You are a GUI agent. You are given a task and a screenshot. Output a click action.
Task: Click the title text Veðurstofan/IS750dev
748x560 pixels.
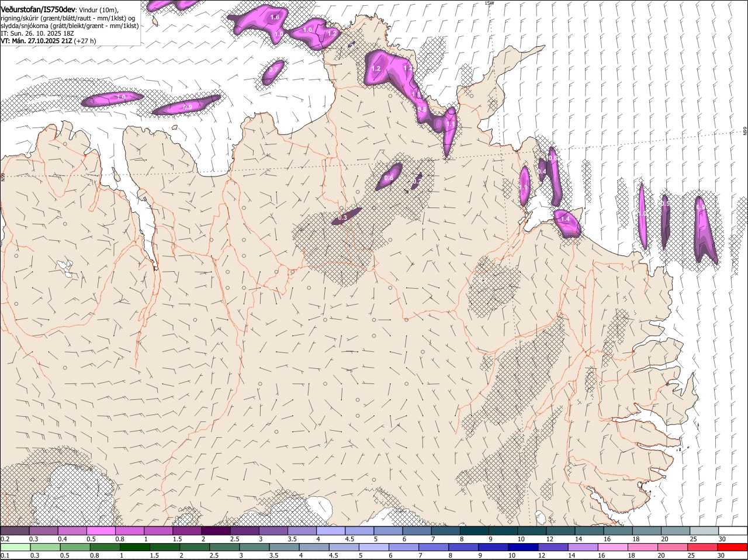point(38,10)
